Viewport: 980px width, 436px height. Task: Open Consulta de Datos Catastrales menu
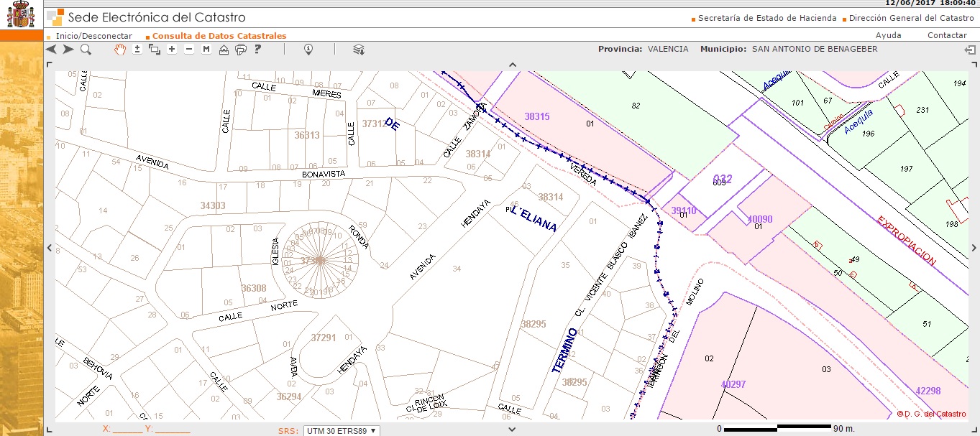[x=219, y=36]
